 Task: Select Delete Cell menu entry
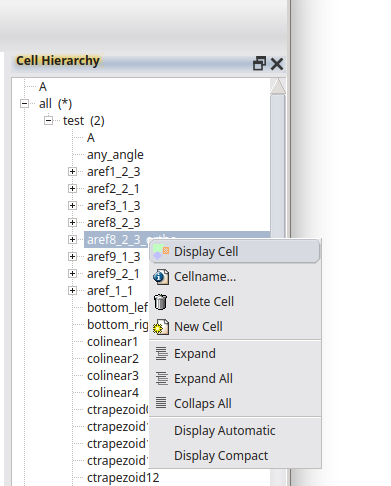coord(235,302)
